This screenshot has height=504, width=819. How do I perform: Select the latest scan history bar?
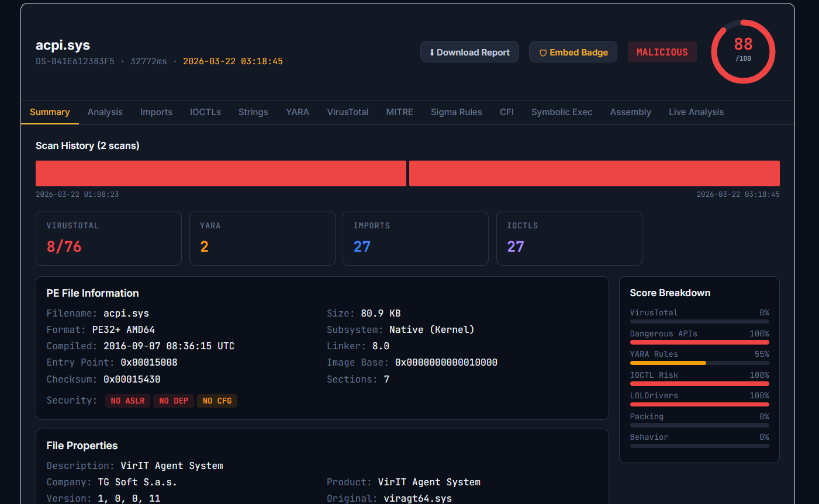[x=594, y=173]
